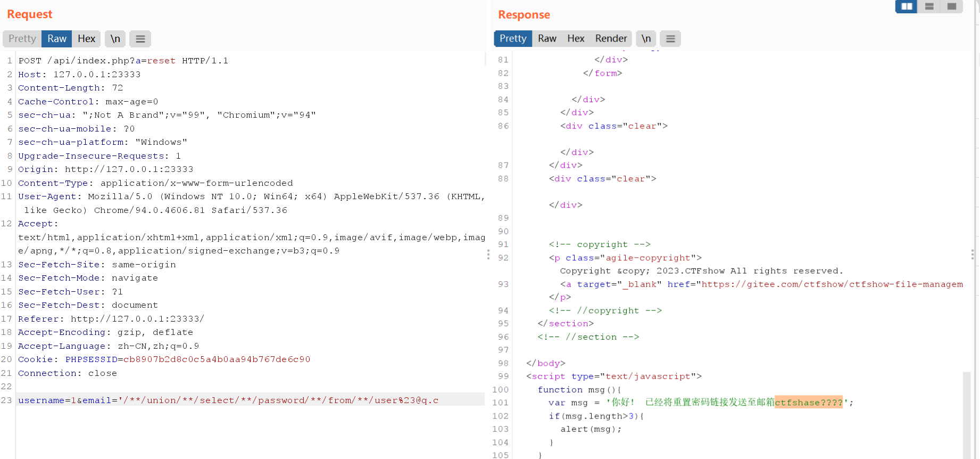Screen dimensions: 980x459
Task: Toggle non-printable chars (\n) in Request
Action: point(115,39)
